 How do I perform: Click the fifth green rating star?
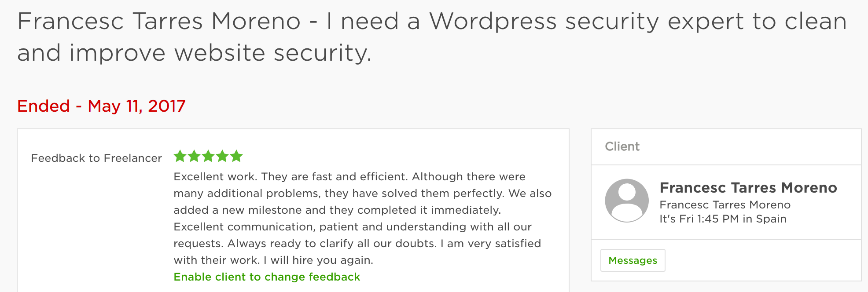(x=236, y=156)
